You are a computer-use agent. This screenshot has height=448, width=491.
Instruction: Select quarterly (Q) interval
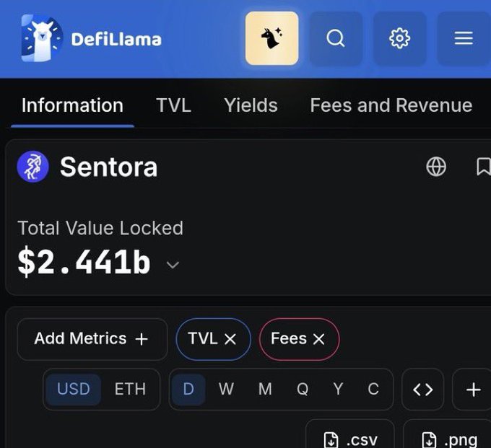pos(303,390)
